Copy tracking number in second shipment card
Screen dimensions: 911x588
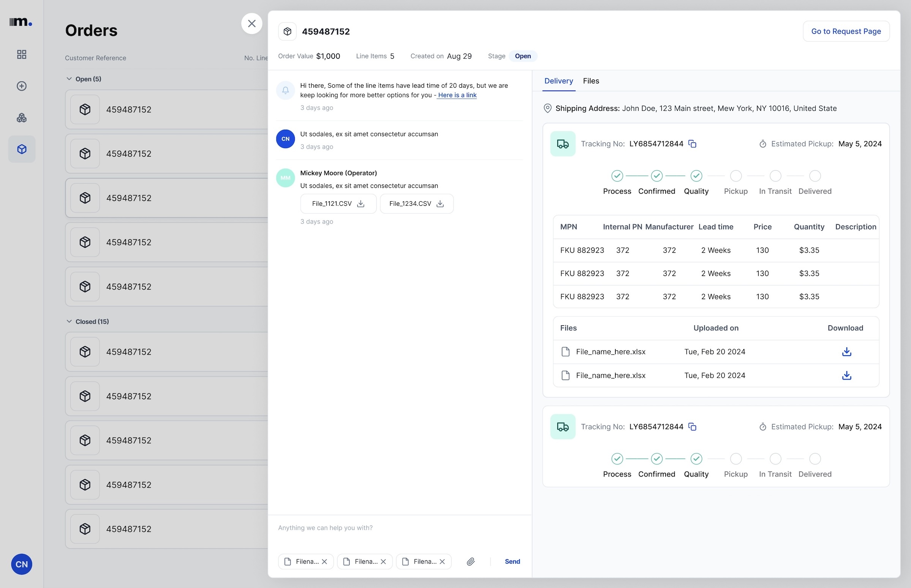tap(692, 427)
